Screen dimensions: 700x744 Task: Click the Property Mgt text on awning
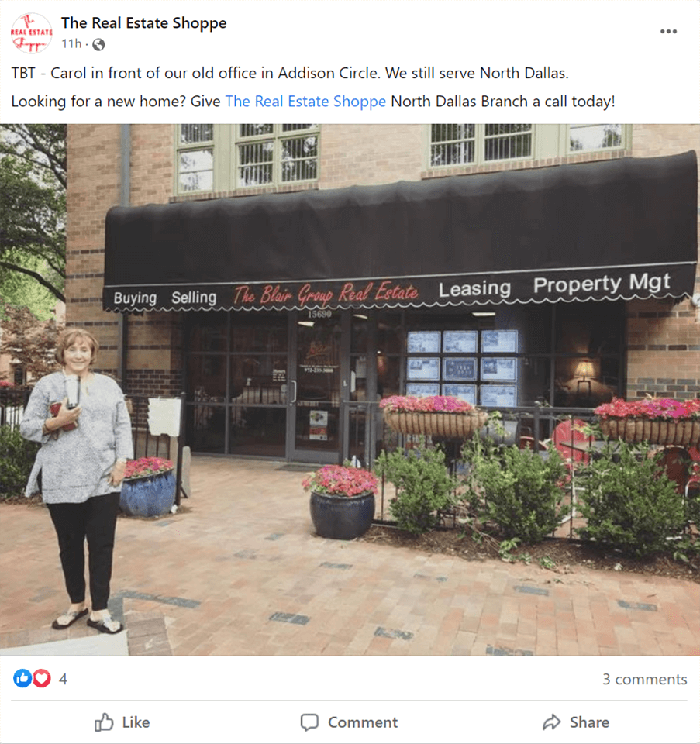[602, 284]
